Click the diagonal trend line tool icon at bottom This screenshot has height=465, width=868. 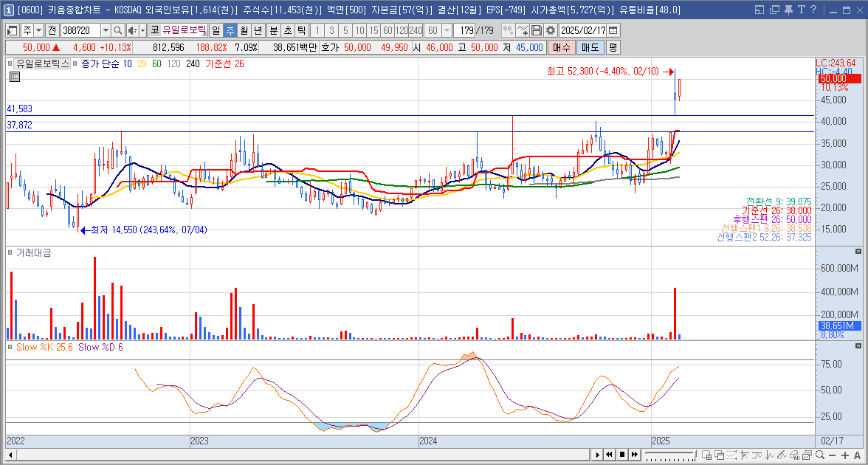click(782, 455)
